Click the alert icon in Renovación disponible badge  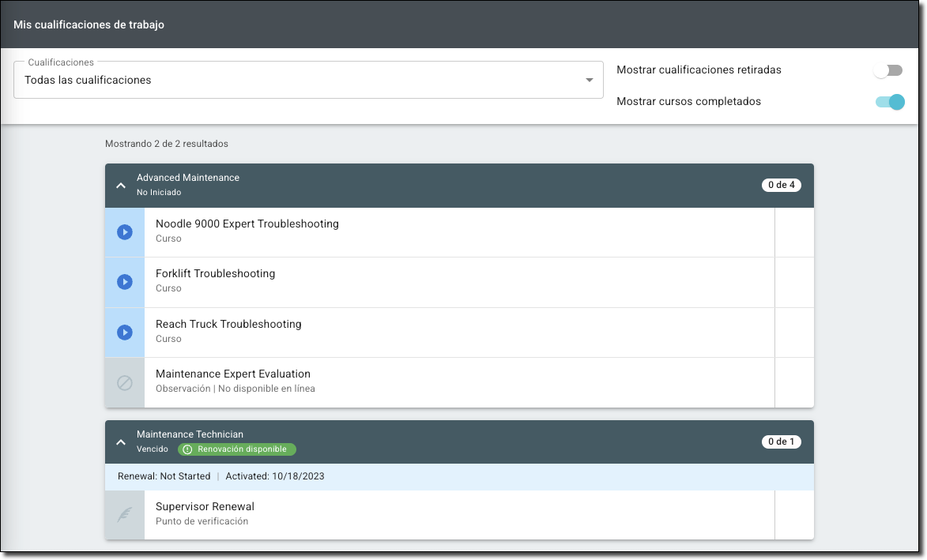tap(187, 449)
